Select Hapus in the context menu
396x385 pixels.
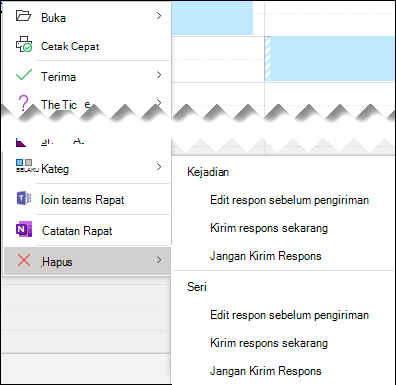(x=87, y=261)
